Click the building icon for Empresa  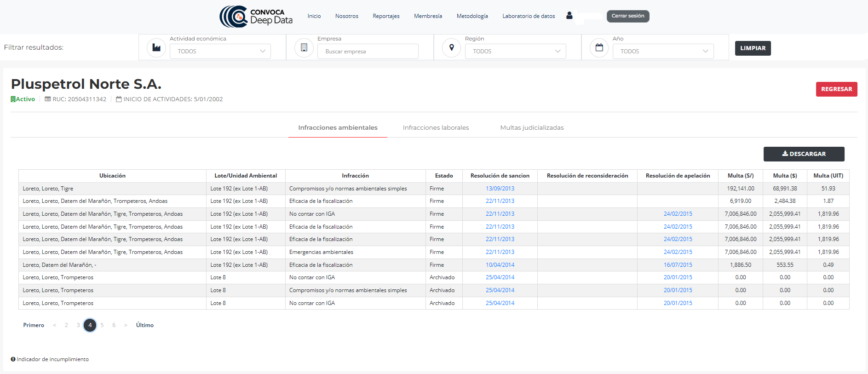tap(304, 48)
